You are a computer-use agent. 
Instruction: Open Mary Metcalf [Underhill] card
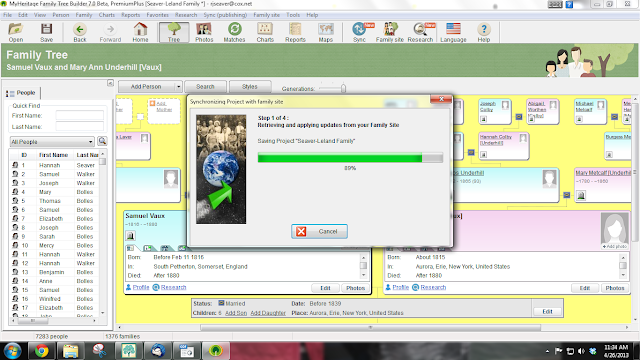click(603, 184)
